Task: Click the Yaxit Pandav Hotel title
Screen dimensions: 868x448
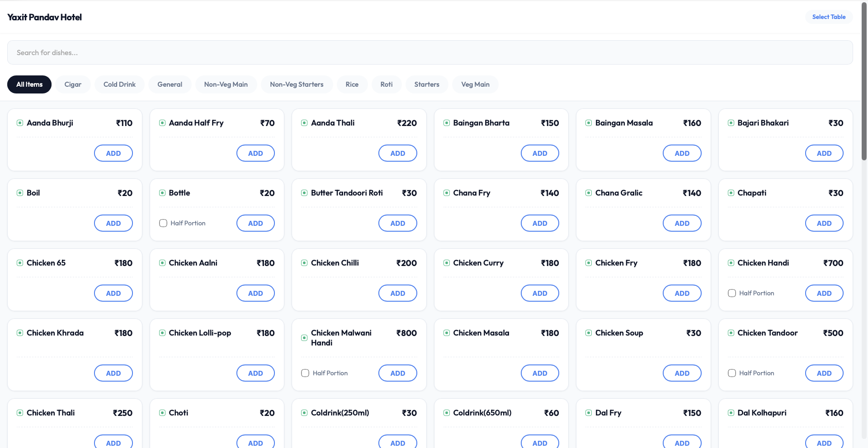Action: click(x=44, y=17)
